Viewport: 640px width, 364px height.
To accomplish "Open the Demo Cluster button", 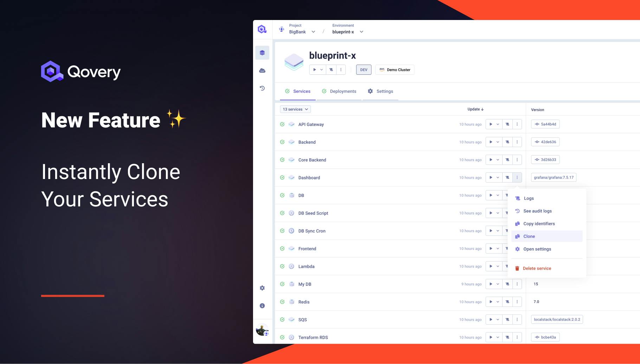I will (394, 70).
